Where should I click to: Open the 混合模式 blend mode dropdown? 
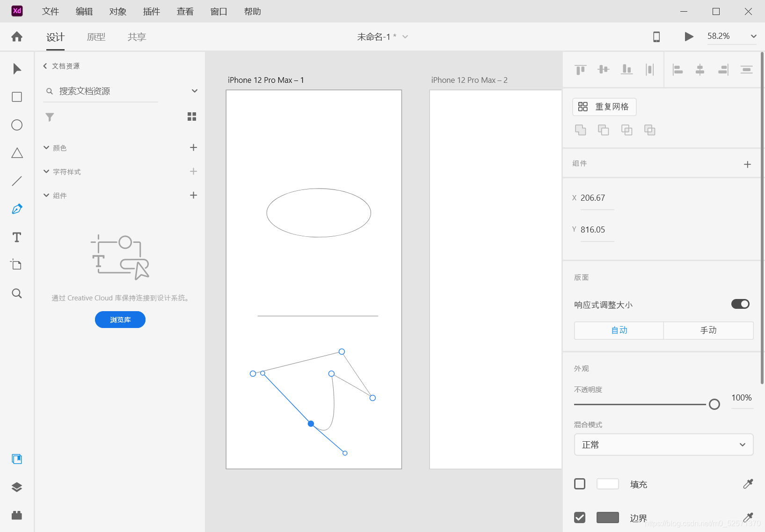663,445
